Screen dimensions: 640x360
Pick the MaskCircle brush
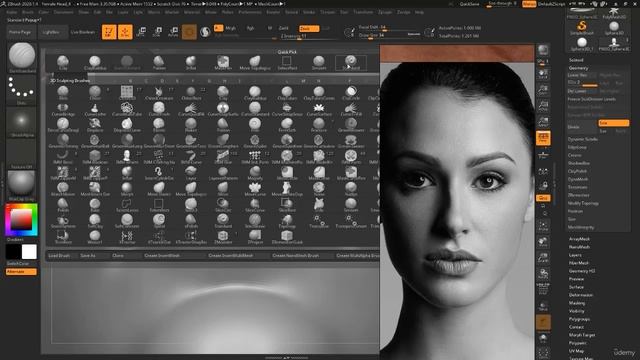[287, 173]
